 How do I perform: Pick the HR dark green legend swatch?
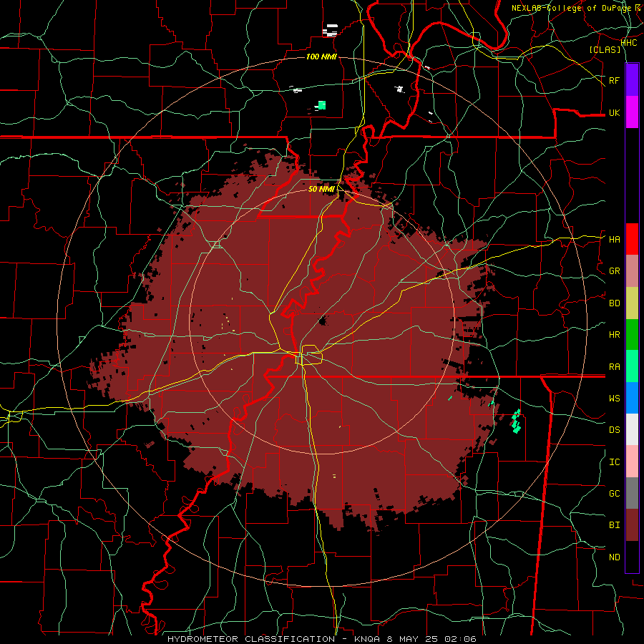coord(632,334)
